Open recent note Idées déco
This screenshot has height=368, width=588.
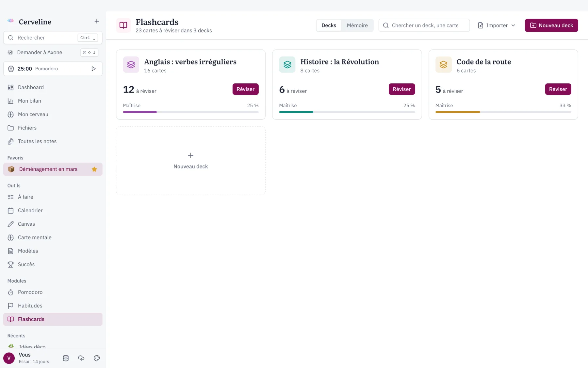(x=53, y=346)
